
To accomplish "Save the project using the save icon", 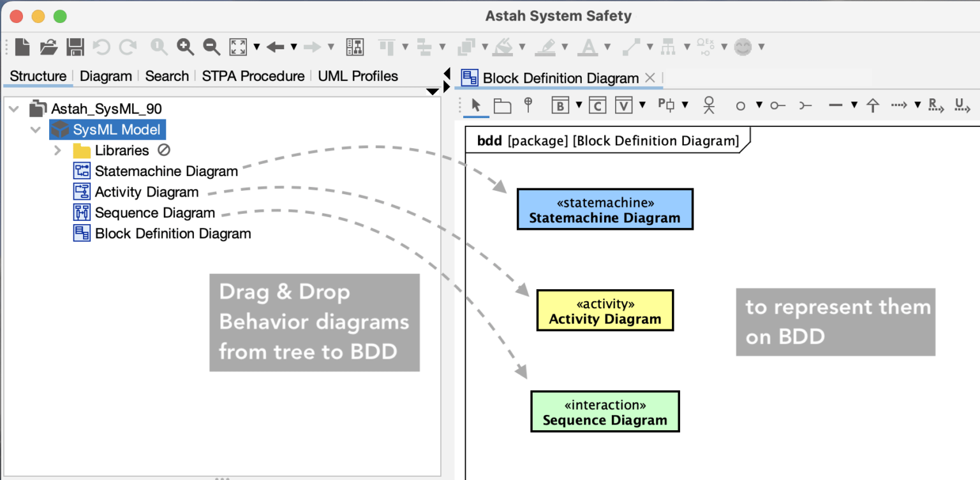I will [74, 46].
